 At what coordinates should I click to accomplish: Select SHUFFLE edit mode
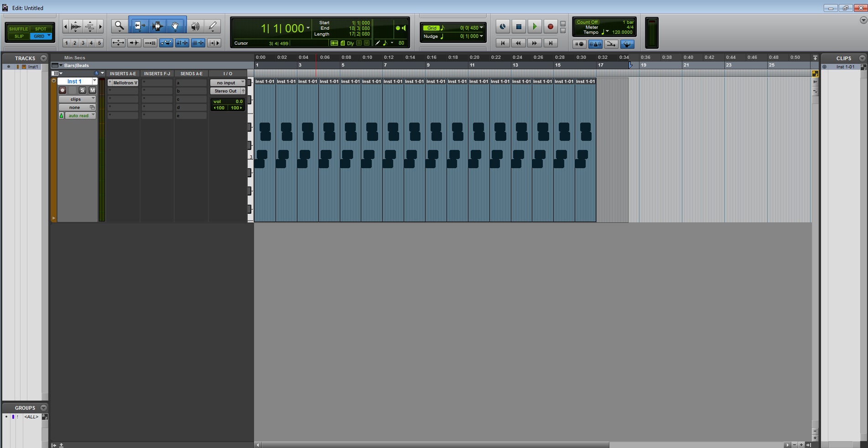pos(18,29)
